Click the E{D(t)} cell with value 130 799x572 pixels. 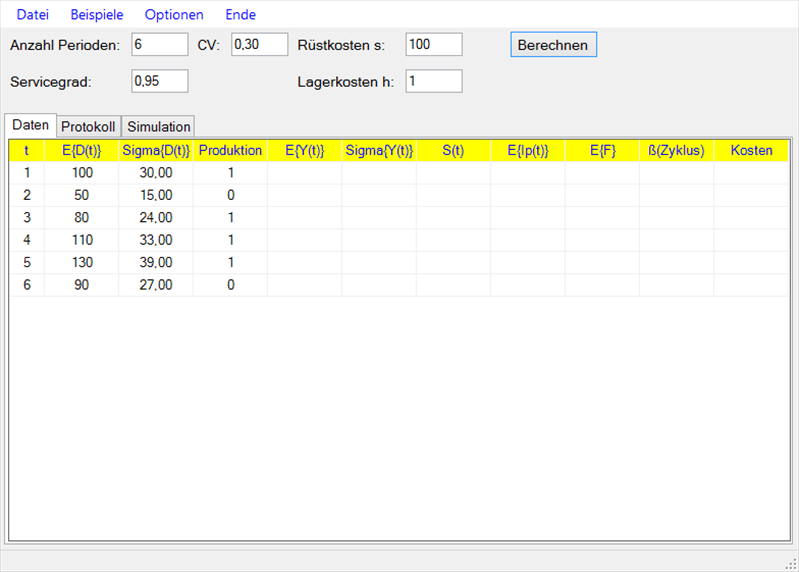pos(82,262)
